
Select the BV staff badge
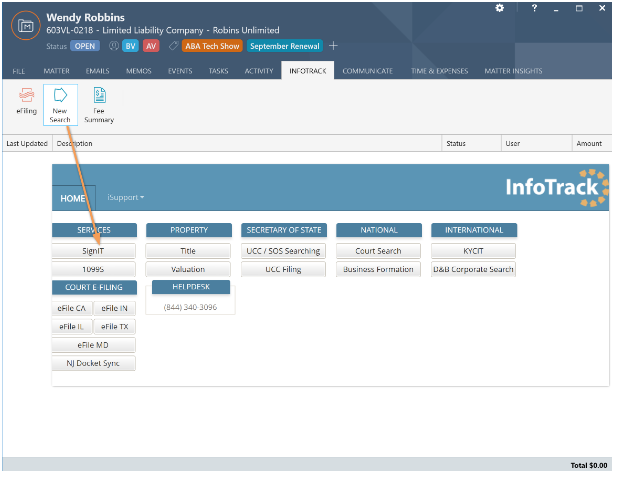[x=130, y=46]
